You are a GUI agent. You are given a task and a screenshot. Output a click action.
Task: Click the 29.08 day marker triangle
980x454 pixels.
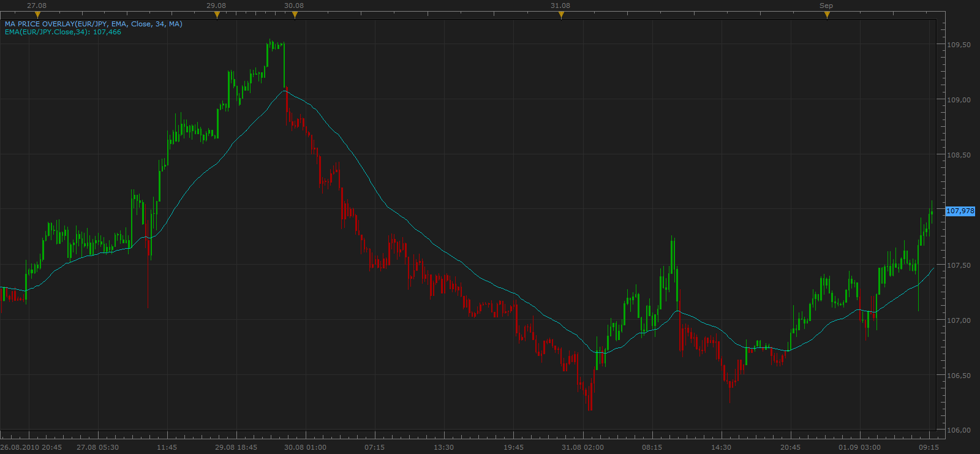(x=217, y=15)
